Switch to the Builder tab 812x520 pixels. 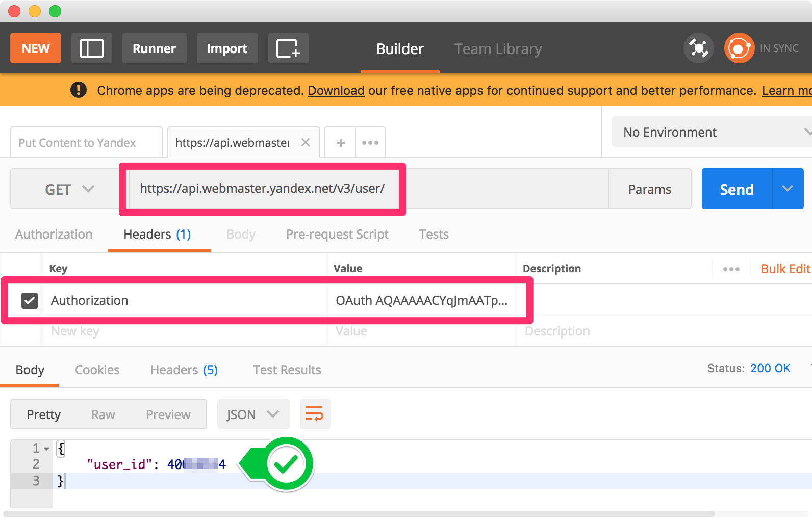tap(400, 49)
